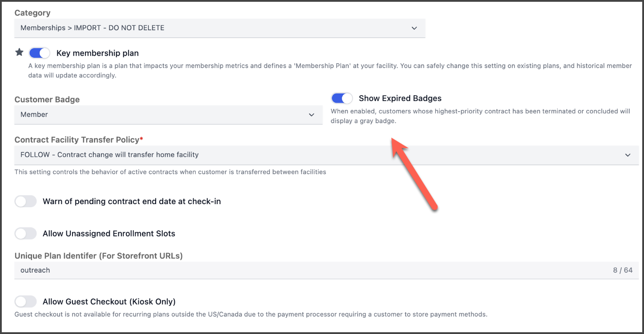
Task: Click the "8 / 64" character counter
Action: coord(623,270)
